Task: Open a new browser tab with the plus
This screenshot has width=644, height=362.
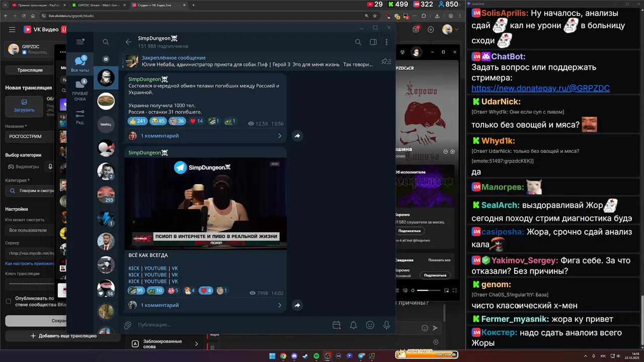Action: click(194, 5)
